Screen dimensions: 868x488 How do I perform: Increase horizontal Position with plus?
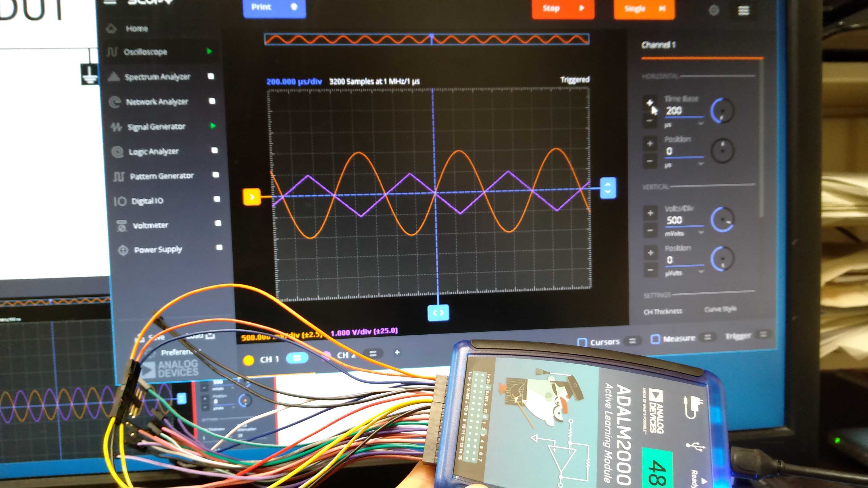(x=650, y=144)
